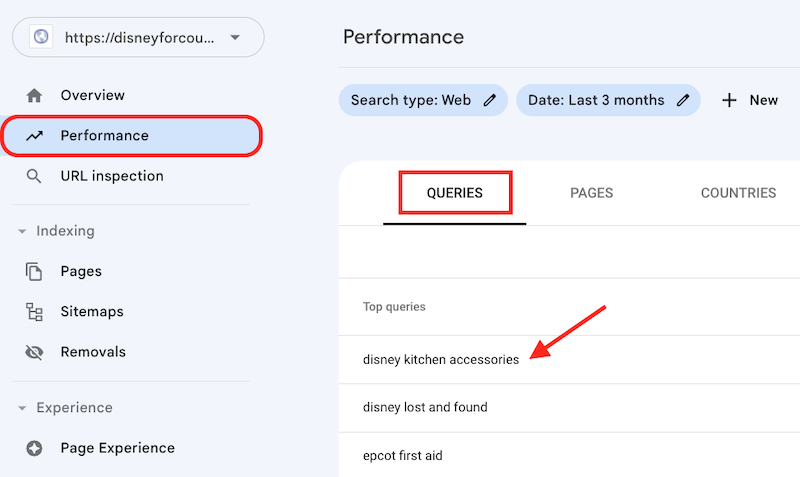Image resolution: width=800 pixels, height=477 pixels.
Task: Select the 'disney kitchen accessories' query row
Action: (441, 360)
